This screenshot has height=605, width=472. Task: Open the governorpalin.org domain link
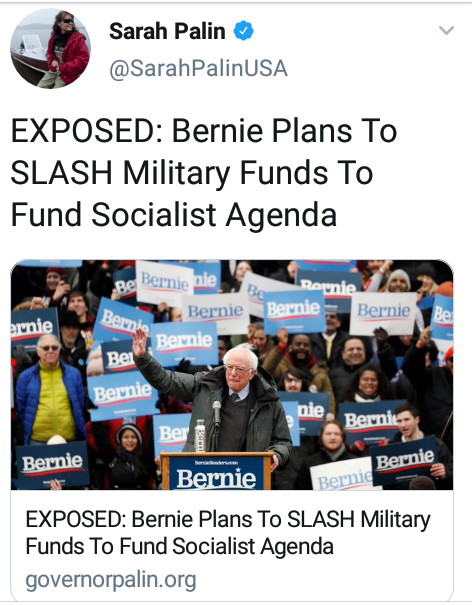(x=111, y=580)
